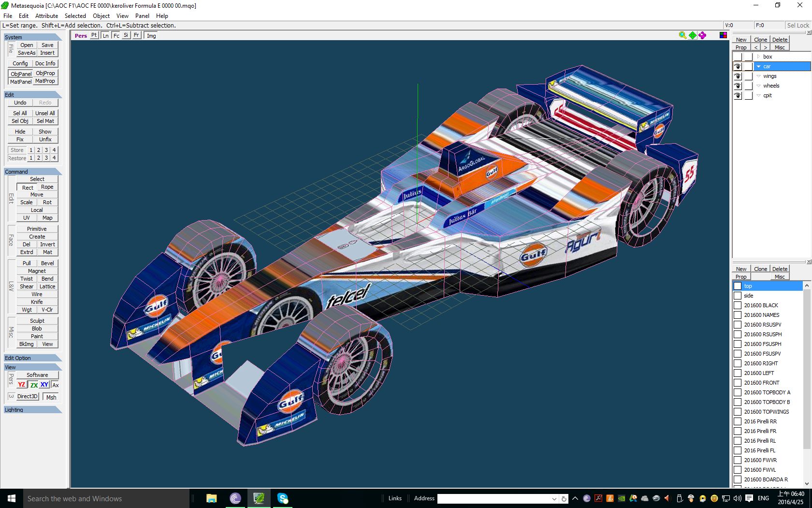Click the four-color viewport layout icon
The height and width of the screenshot is (508, 812).
coord(723,35)
